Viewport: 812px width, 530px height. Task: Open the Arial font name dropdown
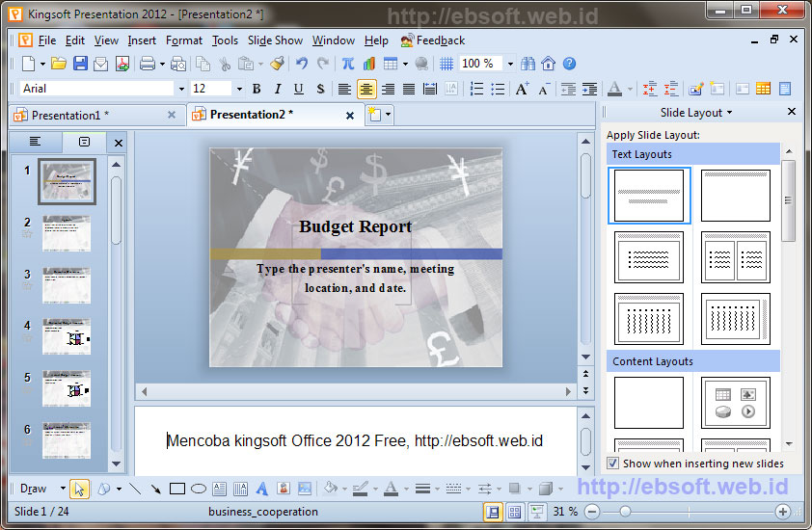pos(181,89)
